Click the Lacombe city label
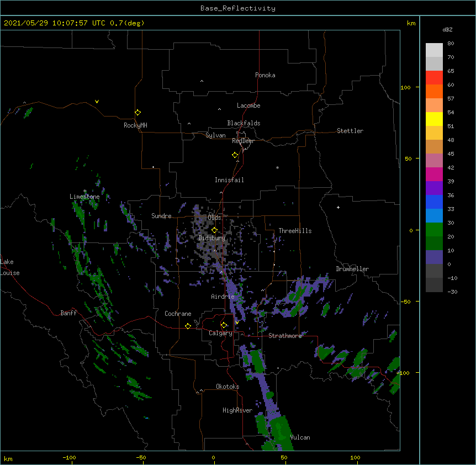476x465 pixels. coord(248,105)
